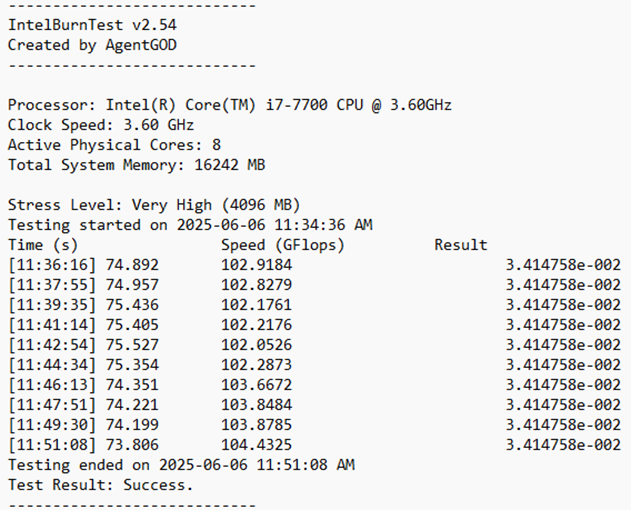
Task: Click the [11:42:54] 75.527 time entry
Action: click(x=83, y=345)
